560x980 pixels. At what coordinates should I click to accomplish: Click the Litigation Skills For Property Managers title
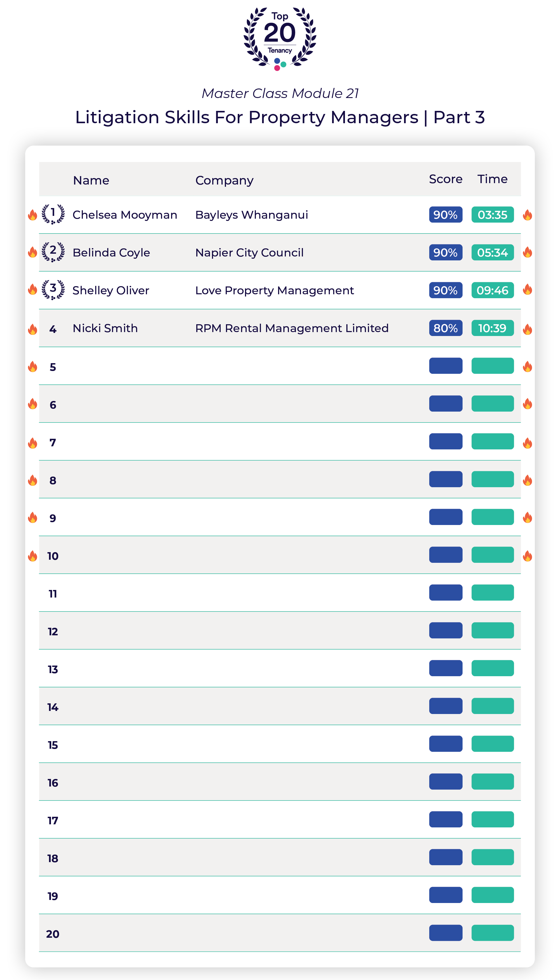point(280,117)
